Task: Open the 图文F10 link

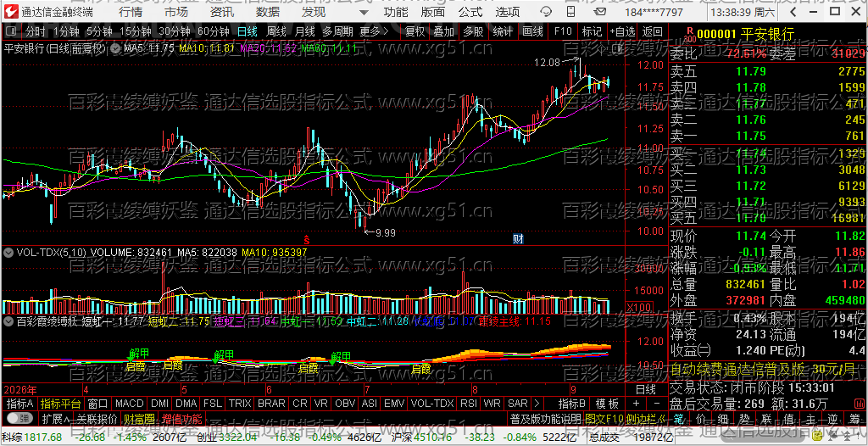Action: pos(605,418)
